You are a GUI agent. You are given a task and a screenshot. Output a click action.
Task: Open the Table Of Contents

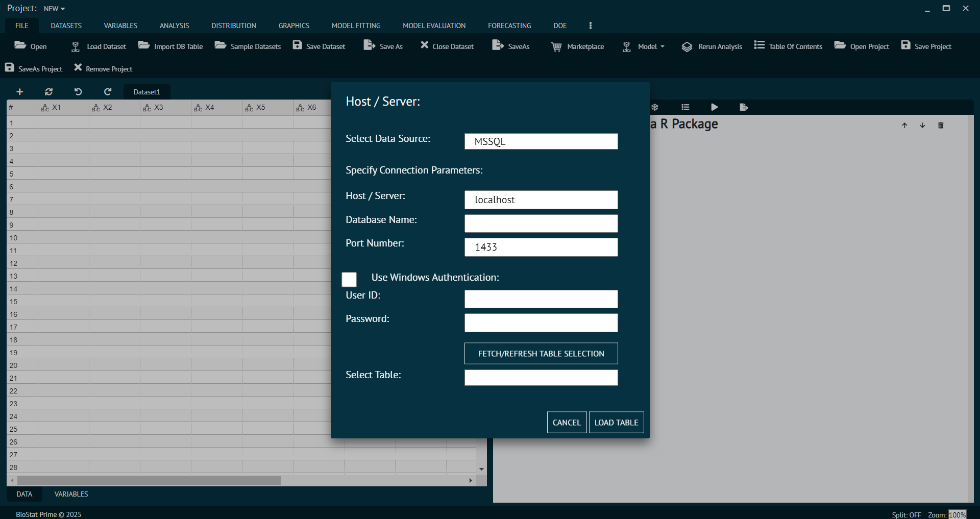pos(788,46)
